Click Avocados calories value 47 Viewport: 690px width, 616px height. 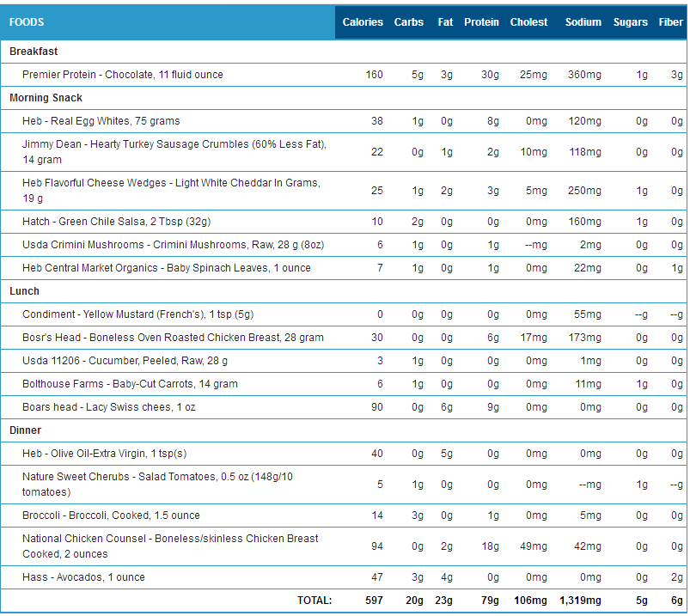376,577
